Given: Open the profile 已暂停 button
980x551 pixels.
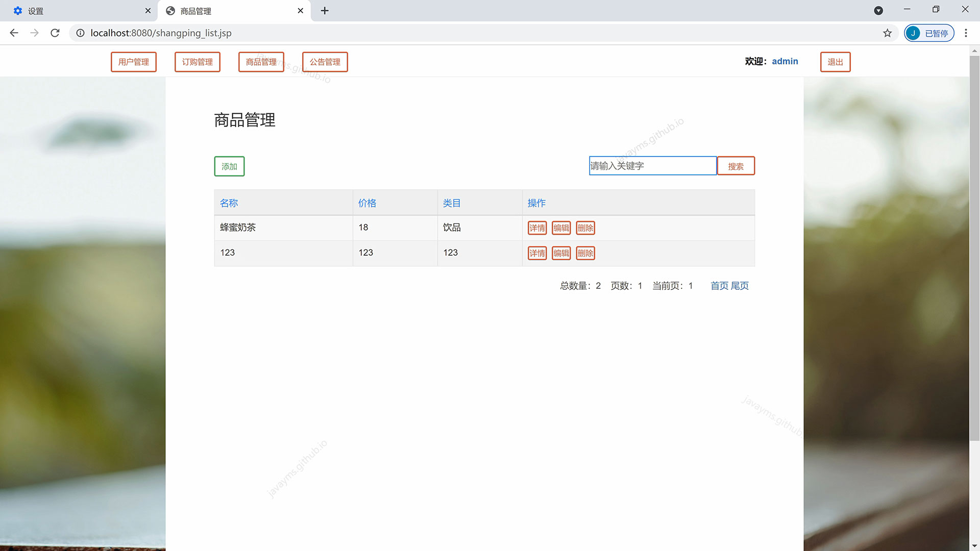Looking at the screenshot, I should point(929,33).
